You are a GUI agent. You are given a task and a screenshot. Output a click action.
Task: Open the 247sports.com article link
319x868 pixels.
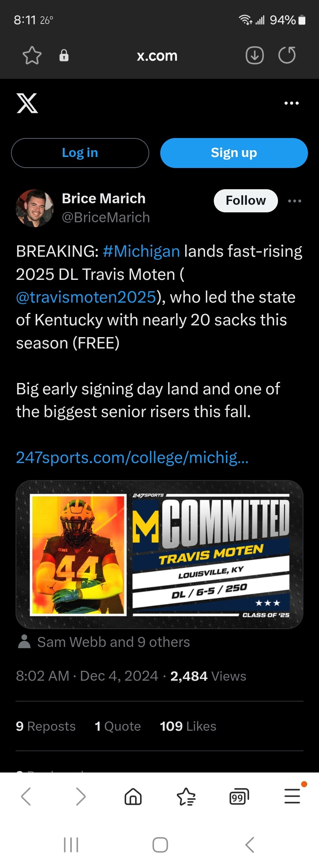tap(132, 458)
